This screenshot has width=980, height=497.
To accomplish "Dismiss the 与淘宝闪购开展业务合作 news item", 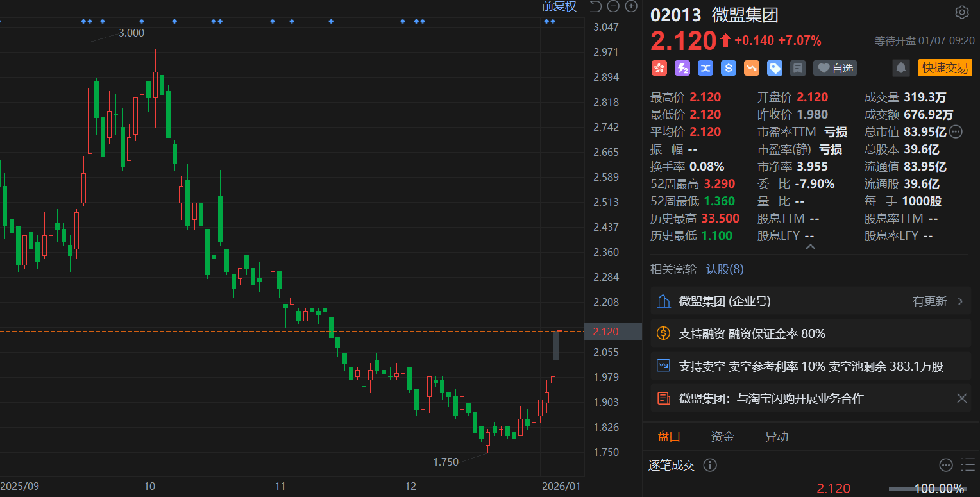I will tap(962, 399).
